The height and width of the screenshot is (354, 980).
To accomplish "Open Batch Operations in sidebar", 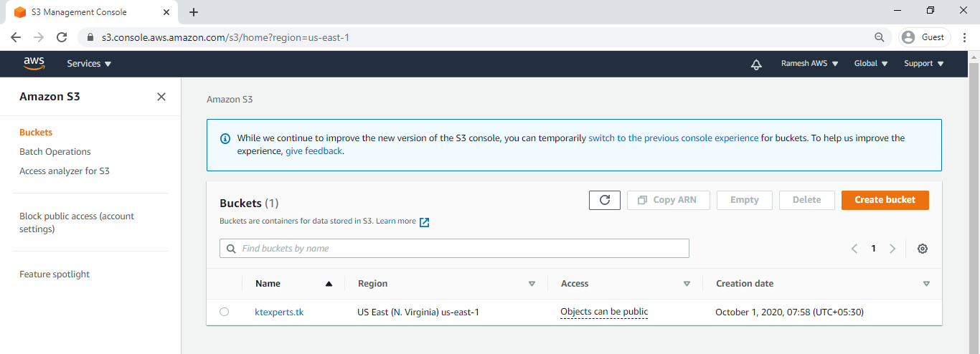I will pos(55,152).
